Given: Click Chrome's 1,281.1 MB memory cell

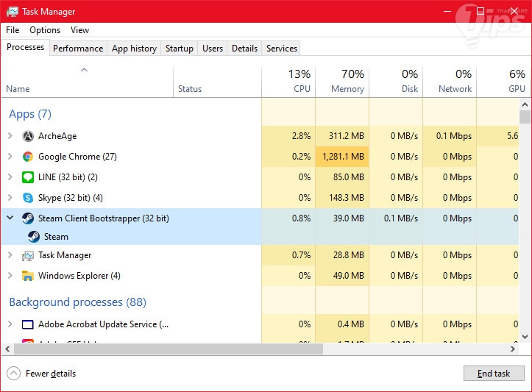Looking at the screenshot, I should coord(343,157).
